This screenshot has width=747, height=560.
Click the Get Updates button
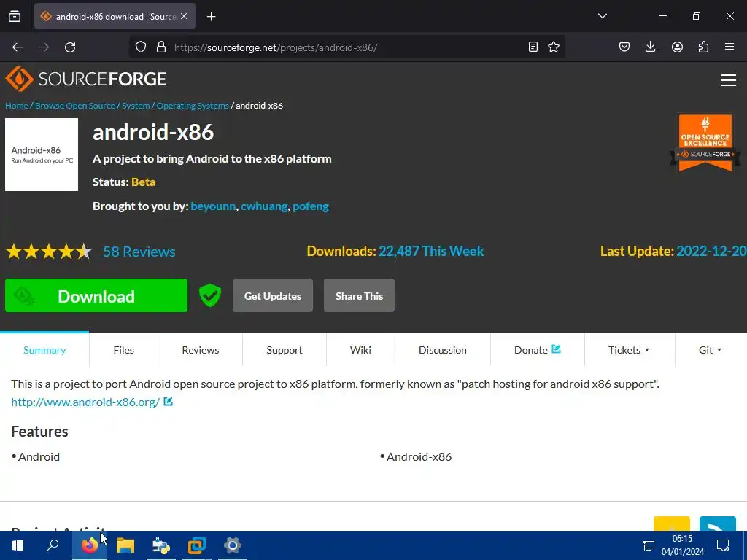273,296
